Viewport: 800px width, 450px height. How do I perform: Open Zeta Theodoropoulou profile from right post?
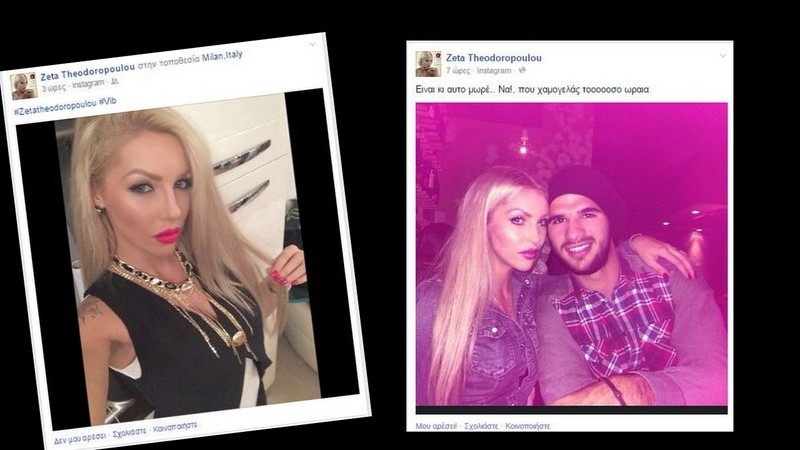coord(493,58)
